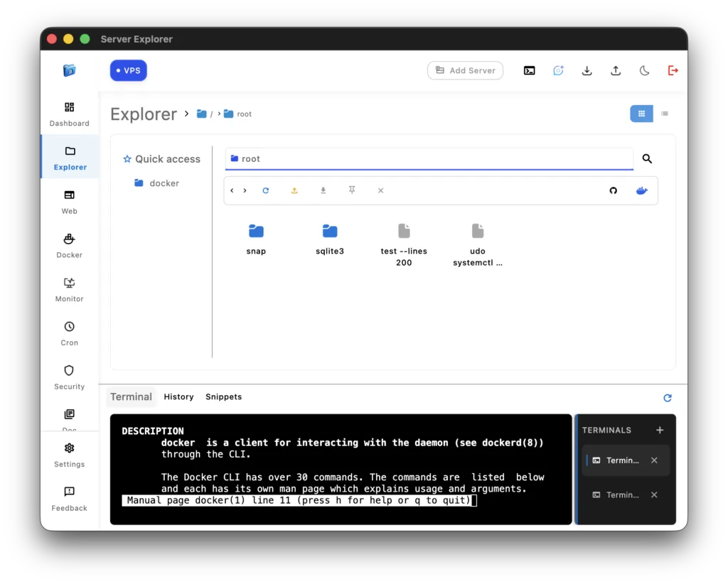
Task: Click the Docker whale icon in file toolbar
Action: tap(641, 190)
